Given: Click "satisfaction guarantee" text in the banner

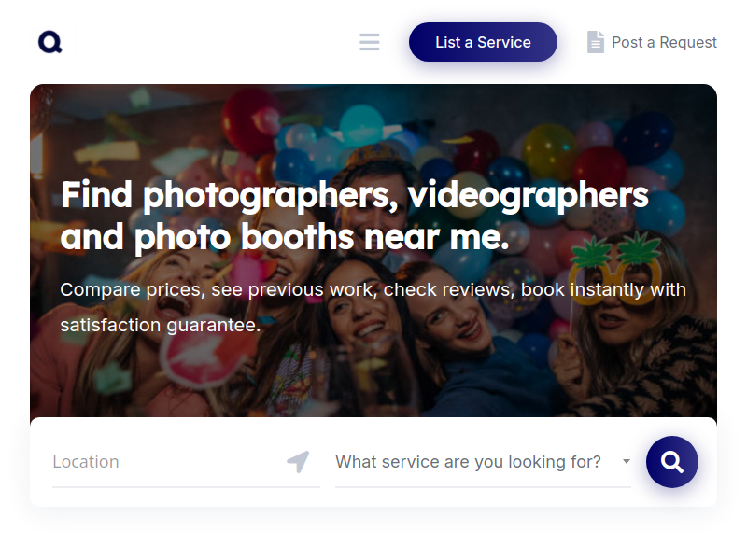Looking at the screenshot, I should click(x=160, y=326).
